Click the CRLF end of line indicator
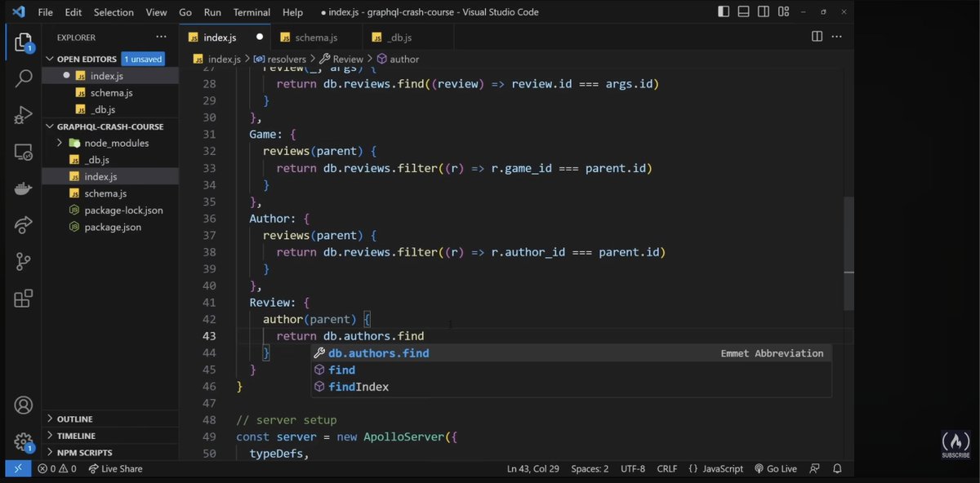Image resolution: width=980 pixels, height=483 pixels. (x=666, y=468)
